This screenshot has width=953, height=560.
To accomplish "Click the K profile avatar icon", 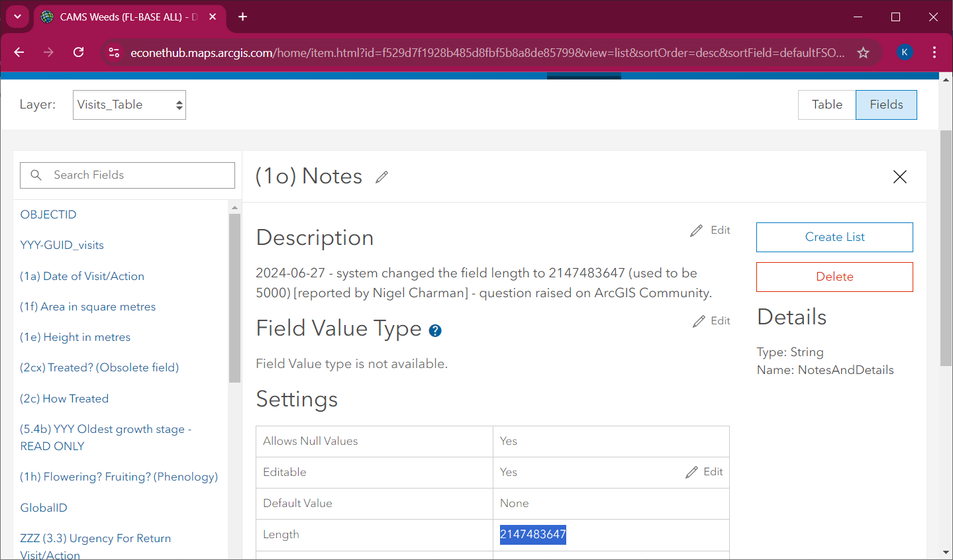I will pos(905,52).
